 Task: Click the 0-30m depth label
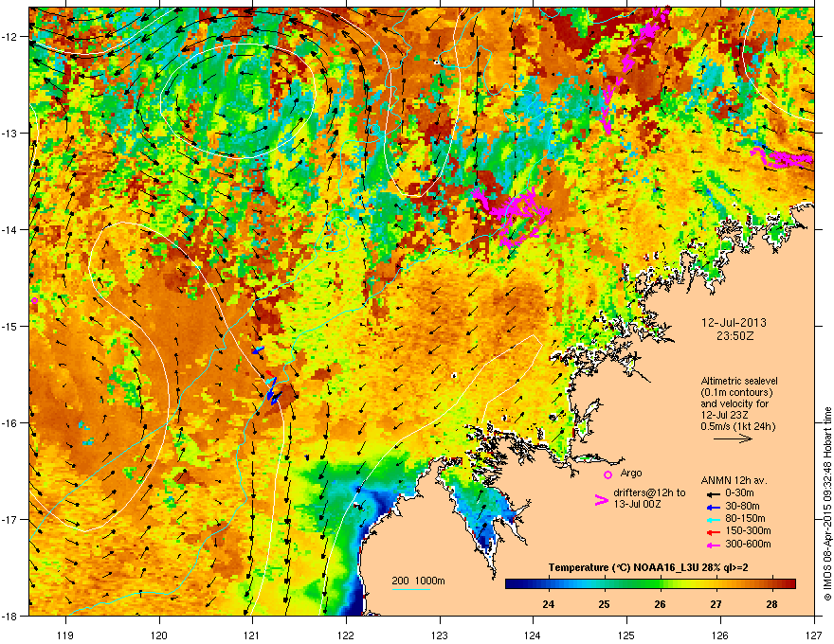(739, 493)
